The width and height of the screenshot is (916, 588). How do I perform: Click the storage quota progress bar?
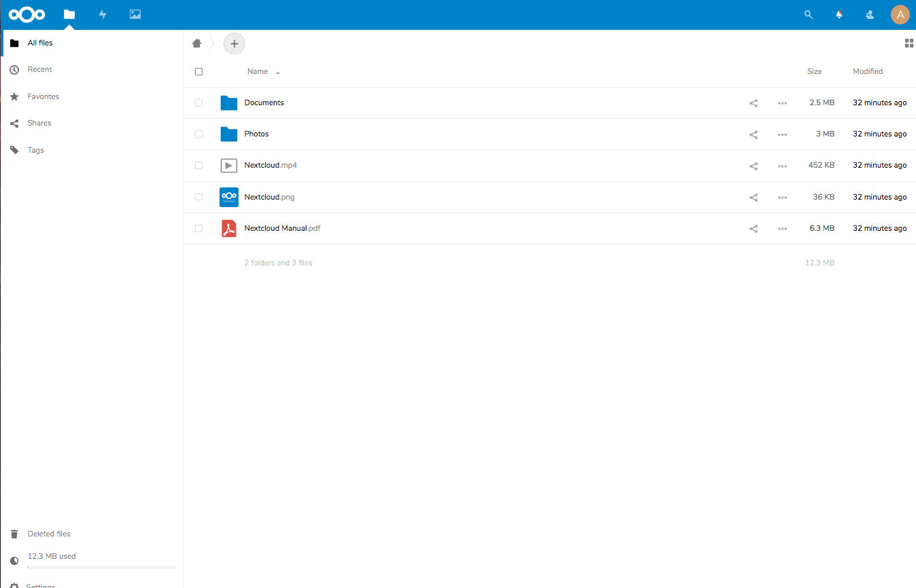[x=101, y=567]
